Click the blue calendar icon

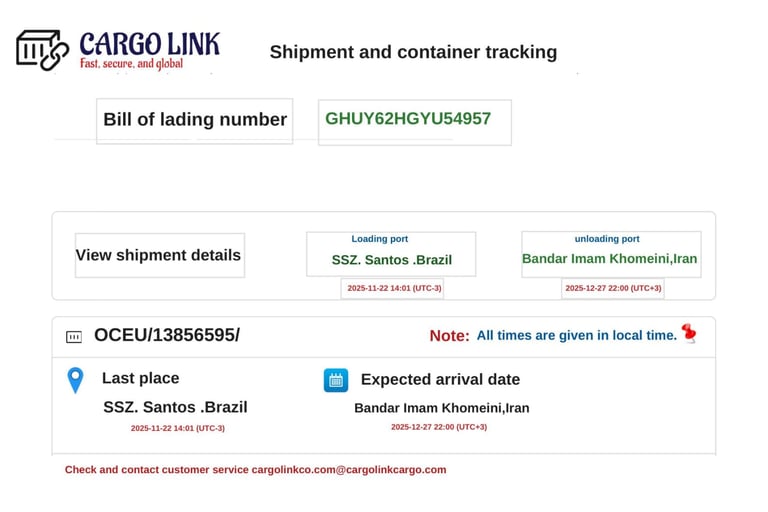[x=336, y=380]
